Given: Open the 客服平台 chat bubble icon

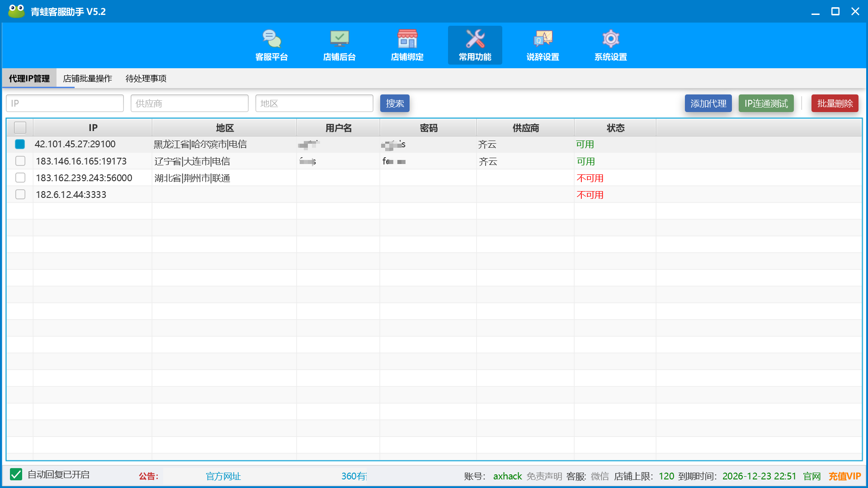Looking at the screenshot, I should pos(271,39).
